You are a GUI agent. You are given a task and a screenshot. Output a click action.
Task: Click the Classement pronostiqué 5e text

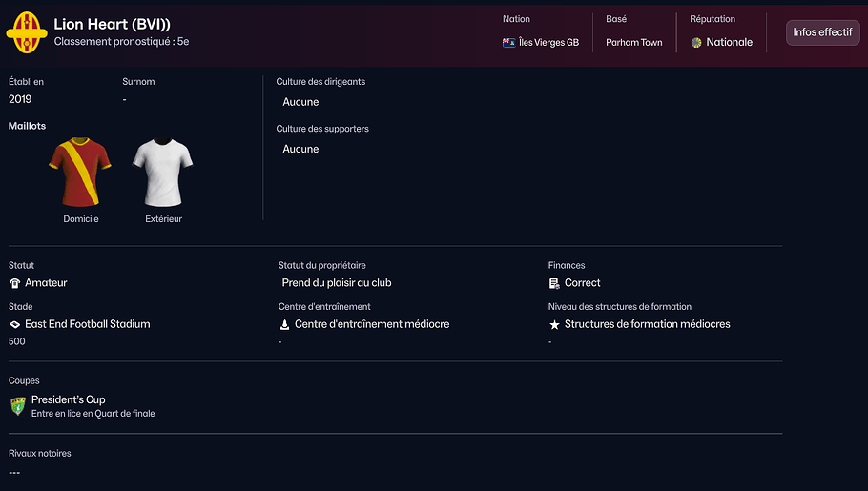pyautogui.click(x=121, y=42)
